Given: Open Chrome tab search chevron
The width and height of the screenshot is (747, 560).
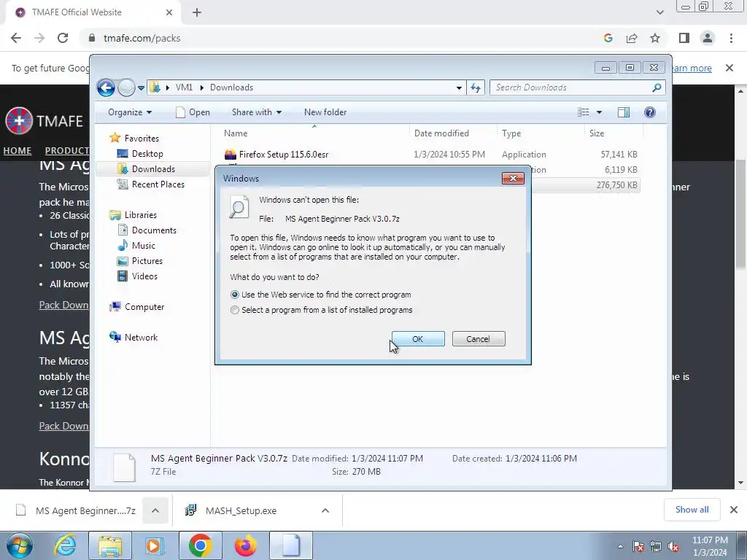Looking at the screenshot, I should coord(659,12).
